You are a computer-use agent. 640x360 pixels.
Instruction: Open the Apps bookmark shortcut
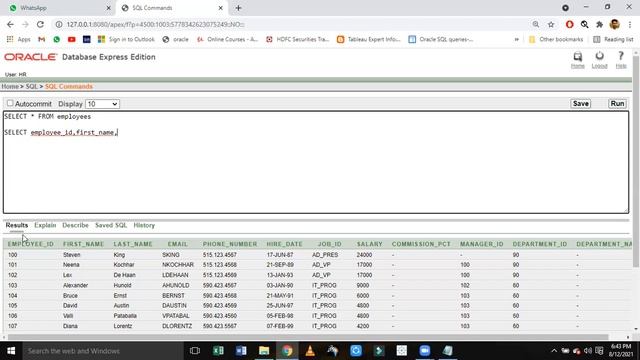coord(18,39)
